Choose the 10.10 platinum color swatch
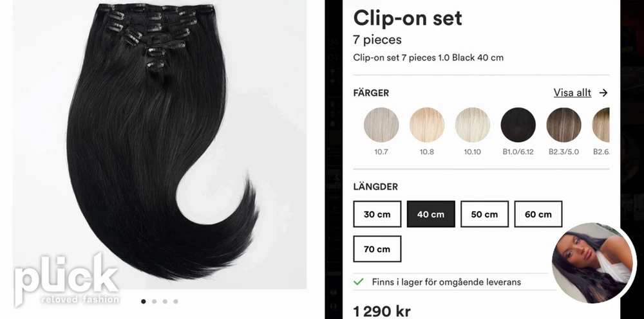 tap(472, 125)
